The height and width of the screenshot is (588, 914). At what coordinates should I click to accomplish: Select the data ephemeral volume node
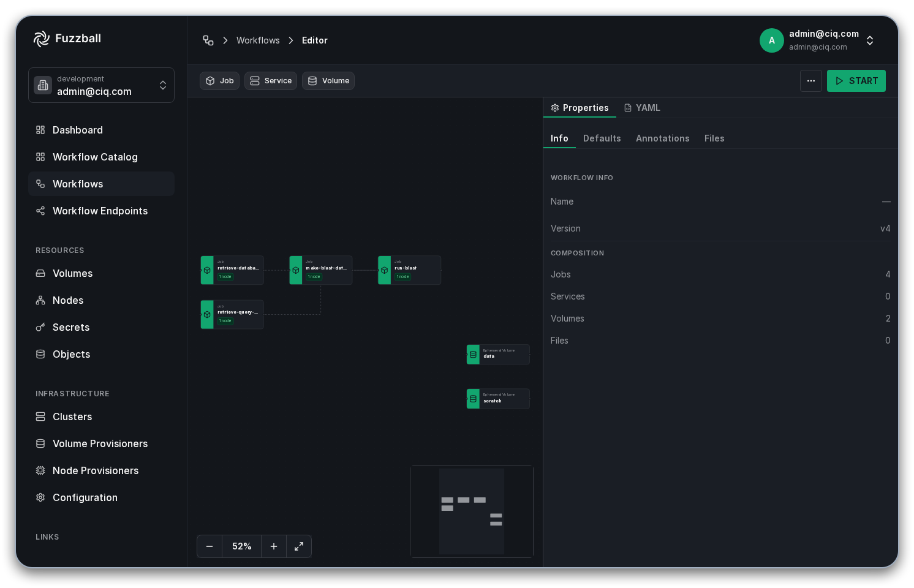click(x=498, y=354)
